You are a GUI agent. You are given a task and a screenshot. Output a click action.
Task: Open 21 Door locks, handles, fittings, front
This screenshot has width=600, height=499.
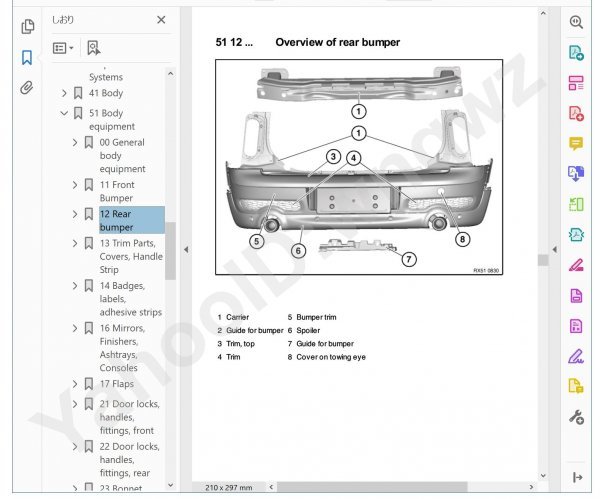129,417
